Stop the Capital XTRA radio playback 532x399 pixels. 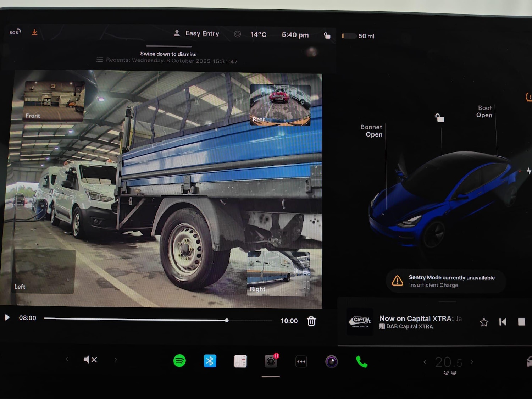pos(521,322)
